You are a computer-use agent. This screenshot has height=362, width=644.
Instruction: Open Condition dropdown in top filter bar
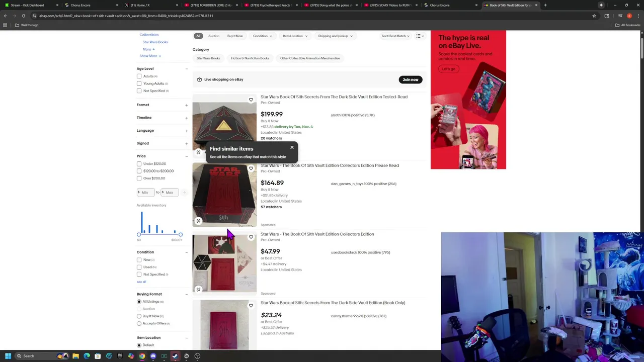[263, 36]
